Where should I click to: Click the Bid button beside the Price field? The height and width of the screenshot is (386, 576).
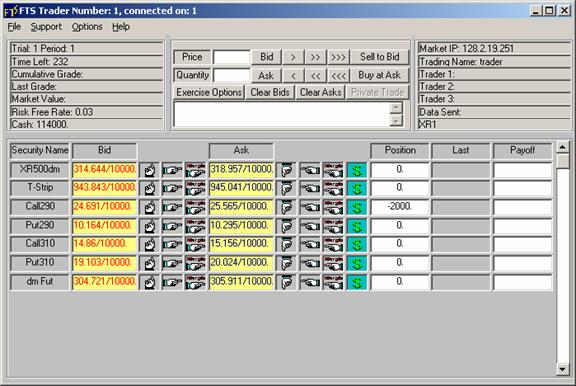(267, 57)
